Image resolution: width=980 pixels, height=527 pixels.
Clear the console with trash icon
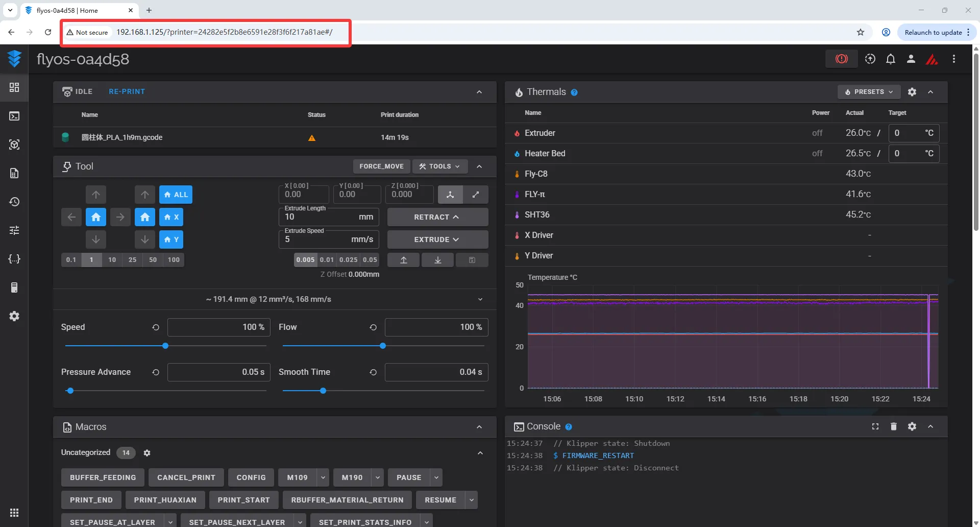click(893, 426)
